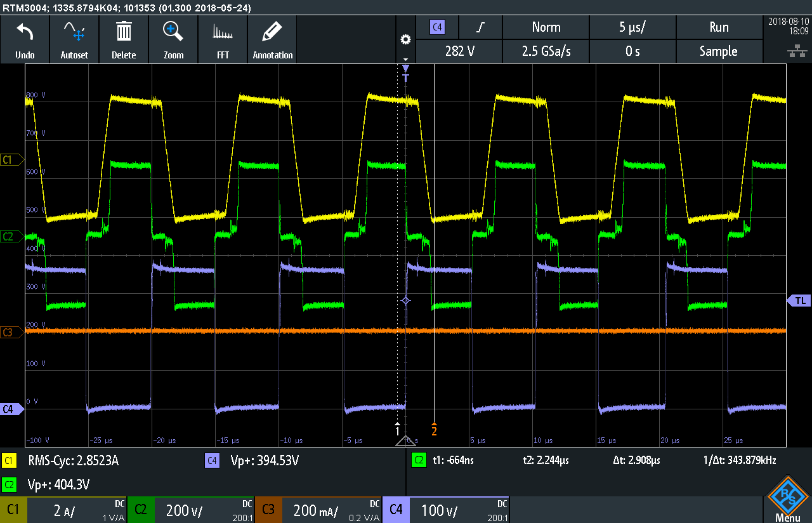
Task: Open the Sample acquisition mode setting
Action: [719, 51]
